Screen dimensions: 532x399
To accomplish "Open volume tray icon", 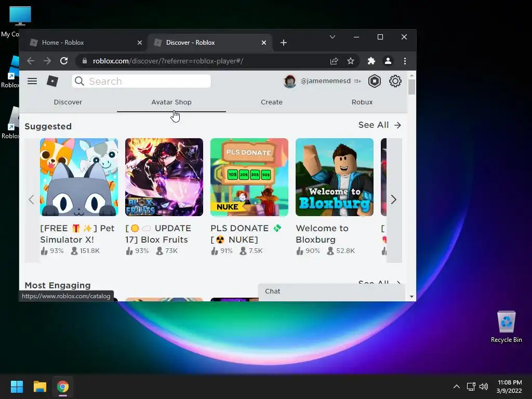I will pos(484,387).
